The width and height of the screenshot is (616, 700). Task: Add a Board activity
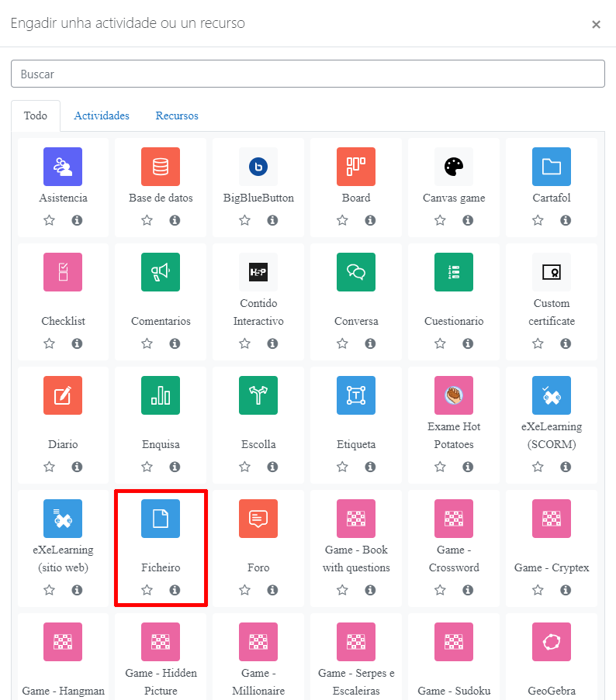(356, 167)
